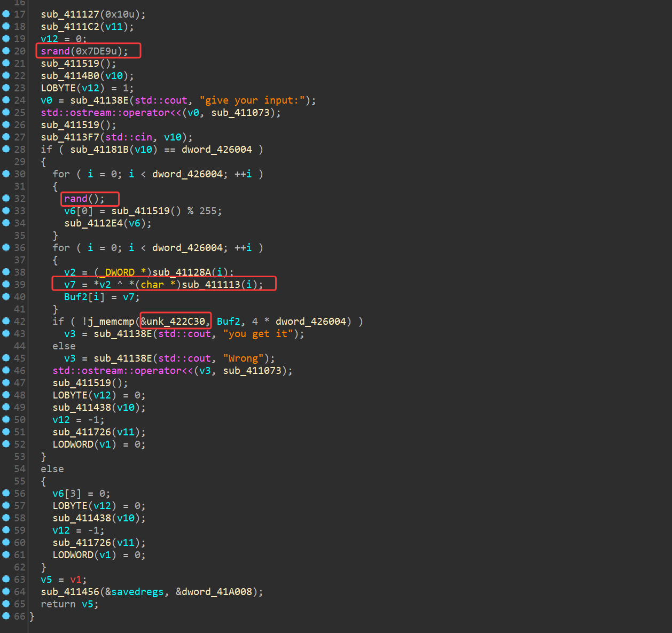672x633 pixels.
Task: Toggle breakpoint marker at line 64
Action: (6, 591)
